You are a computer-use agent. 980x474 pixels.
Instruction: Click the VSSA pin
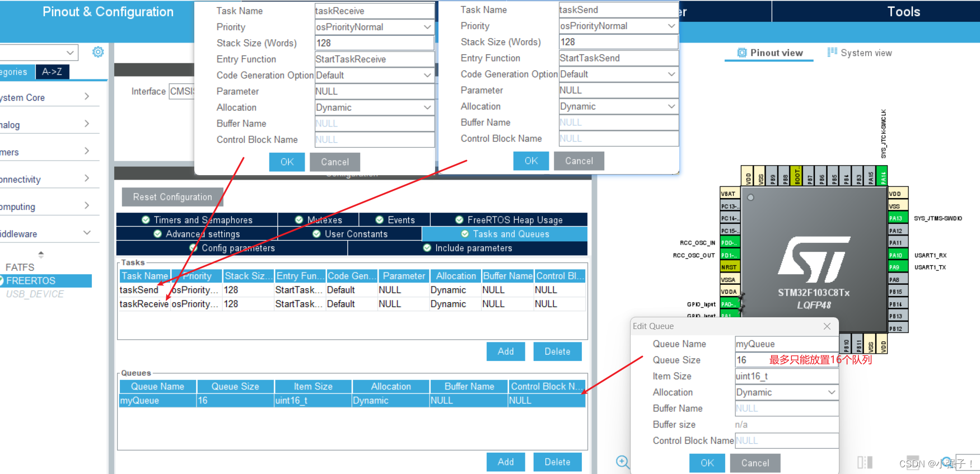730,280
